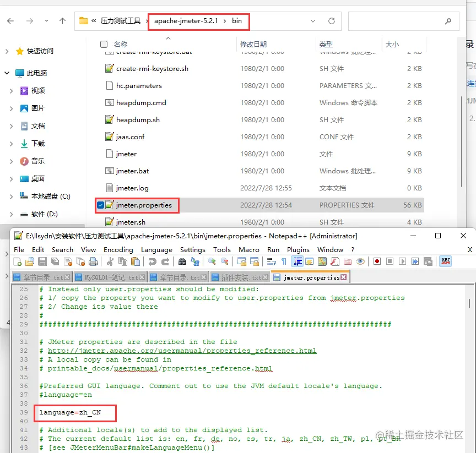476x453 pixels.
Task: Select jmeter.bat in the file list
Action: pyautogui.click(x=132, y=171)
